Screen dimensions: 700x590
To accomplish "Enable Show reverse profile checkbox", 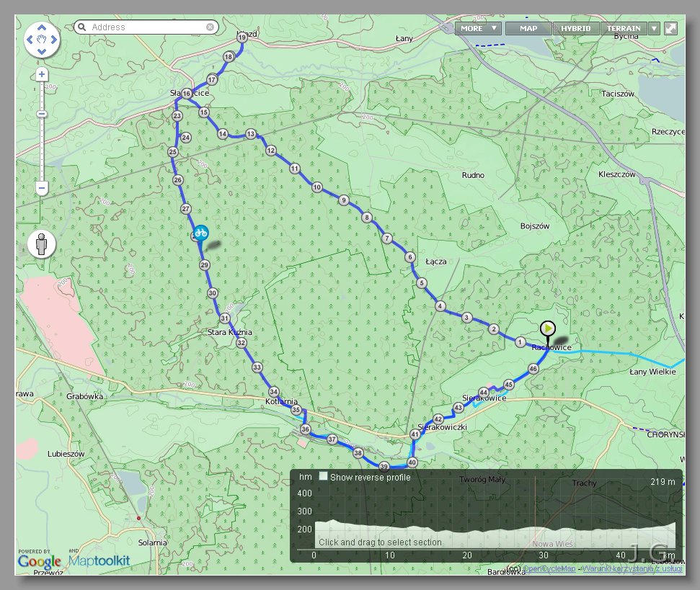I will (x=323, y=476).
